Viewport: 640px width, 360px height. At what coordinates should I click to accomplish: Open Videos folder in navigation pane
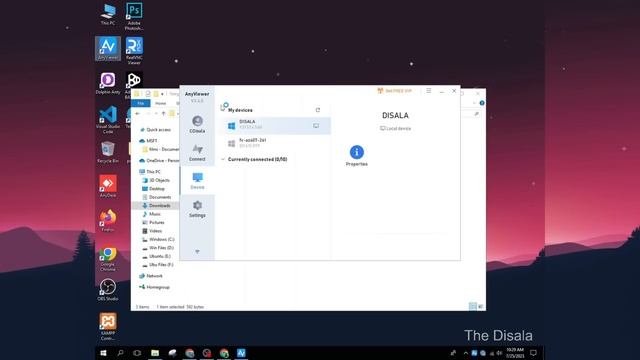click(x=152, y=231)
